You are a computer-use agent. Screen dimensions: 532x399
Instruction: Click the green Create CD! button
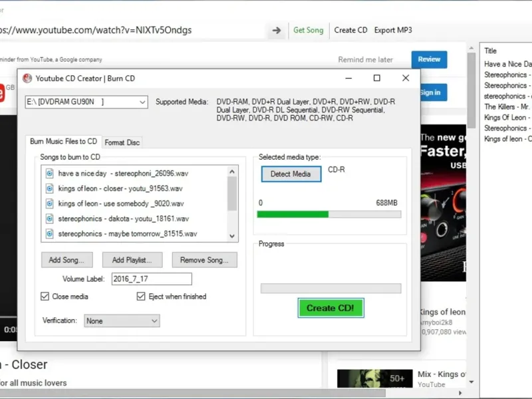coord(331,308)
